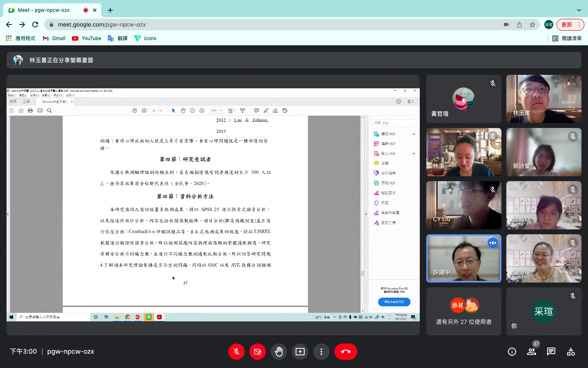
Task: Raise hand in the meeting
Action: point(279,352)
